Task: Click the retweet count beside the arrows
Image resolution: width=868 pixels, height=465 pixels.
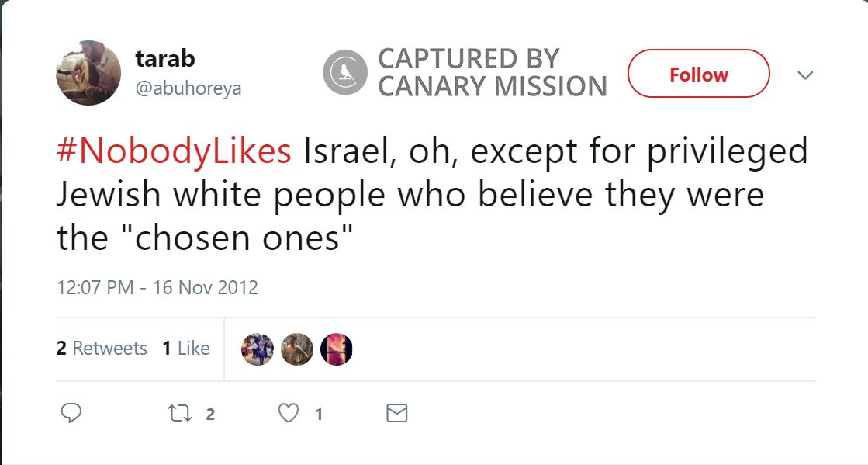Action: tap(210, 415)
